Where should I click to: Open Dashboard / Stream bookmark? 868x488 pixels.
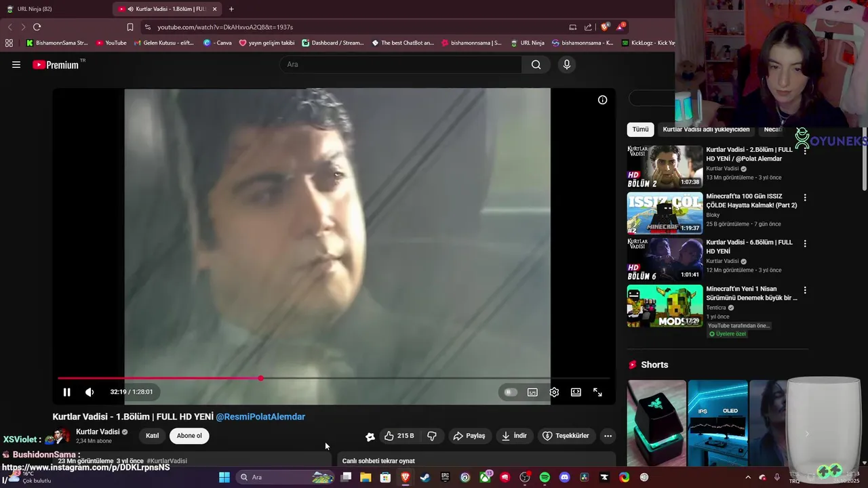pyautogui.click(x=333, y=43)
